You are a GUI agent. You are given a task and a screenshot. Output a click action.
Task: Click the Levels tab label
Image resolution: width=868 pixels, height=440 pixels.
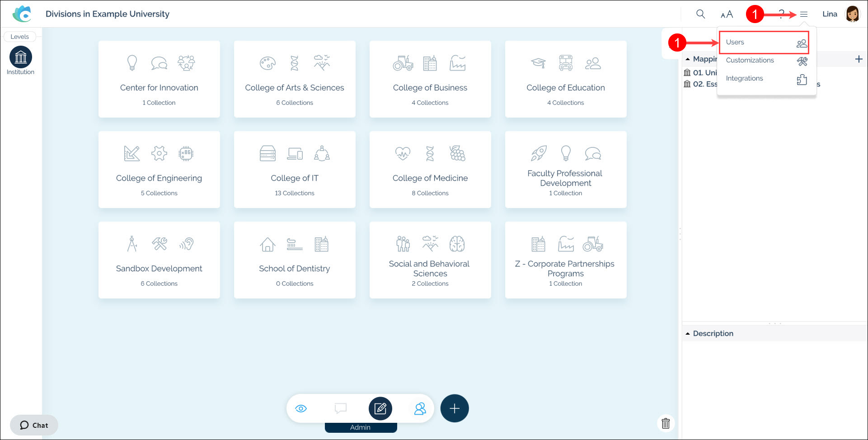[x=19, y=37]
